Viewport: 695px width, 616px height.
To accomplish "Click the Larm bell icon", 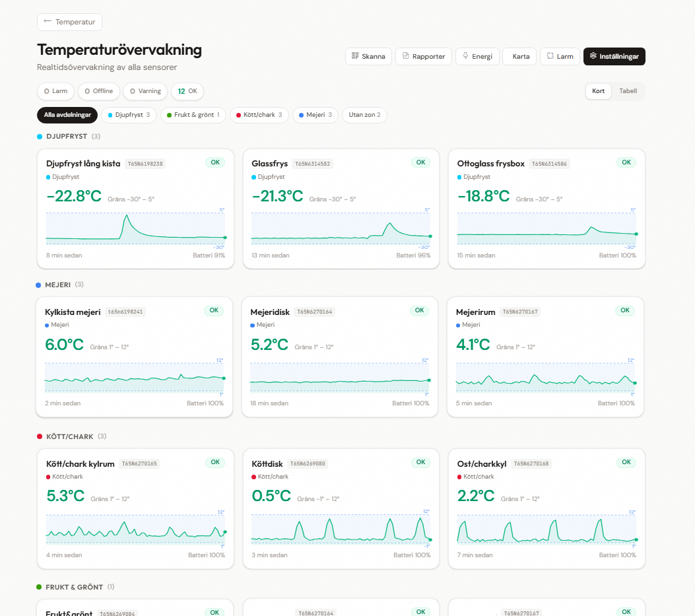I will [x=550, y=56].
